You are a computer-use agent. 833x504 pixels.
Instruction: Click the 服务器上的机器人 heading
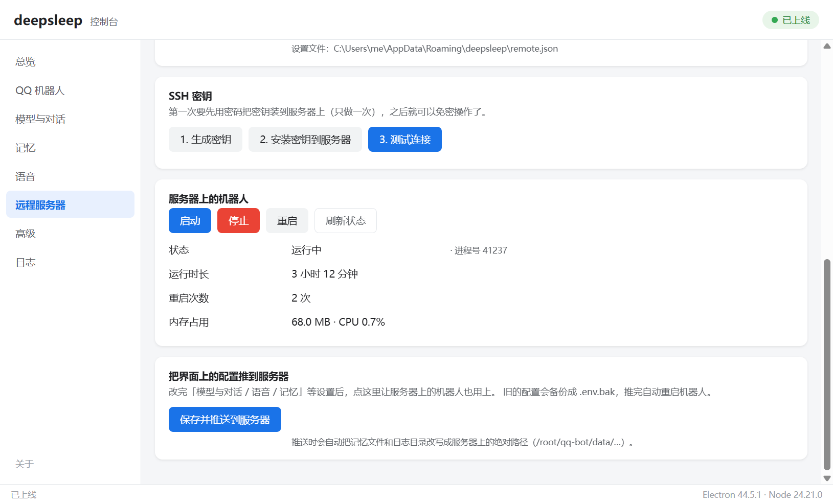(209, 199)
